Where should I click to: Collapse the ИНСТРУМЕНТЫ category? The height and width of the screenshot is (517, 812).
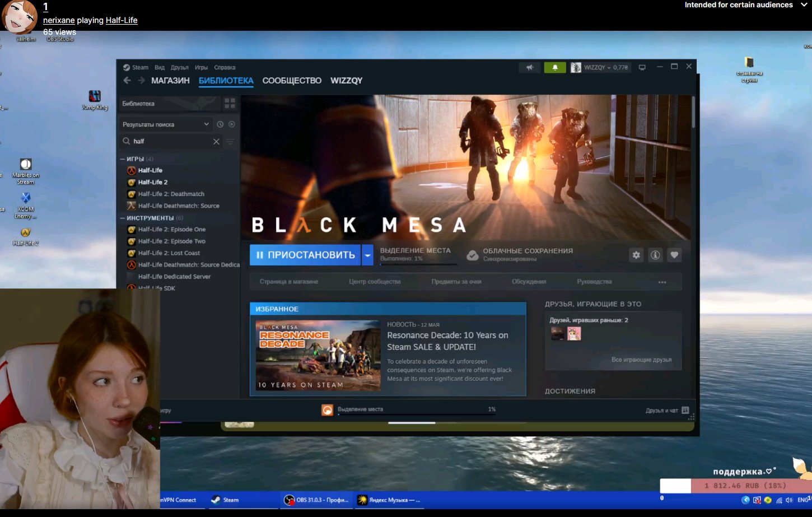[123, 218]
